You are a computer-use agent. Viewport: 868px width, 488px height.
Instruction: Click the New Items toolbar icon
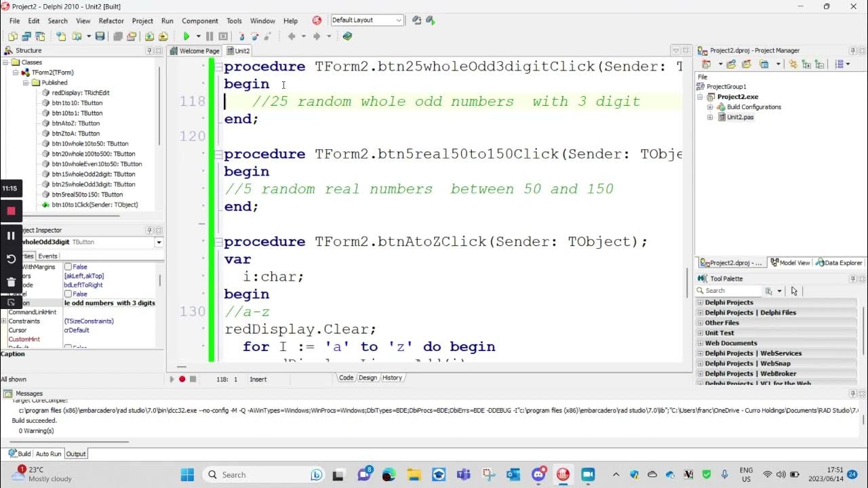[60, 37]
